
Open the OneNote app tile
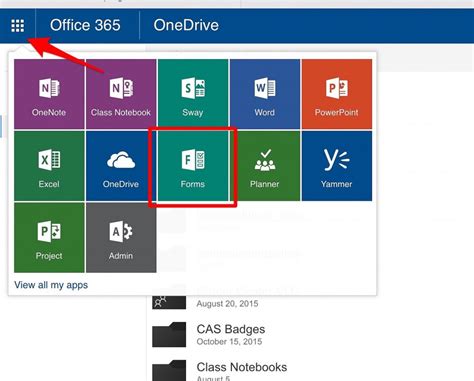[49, 94]
